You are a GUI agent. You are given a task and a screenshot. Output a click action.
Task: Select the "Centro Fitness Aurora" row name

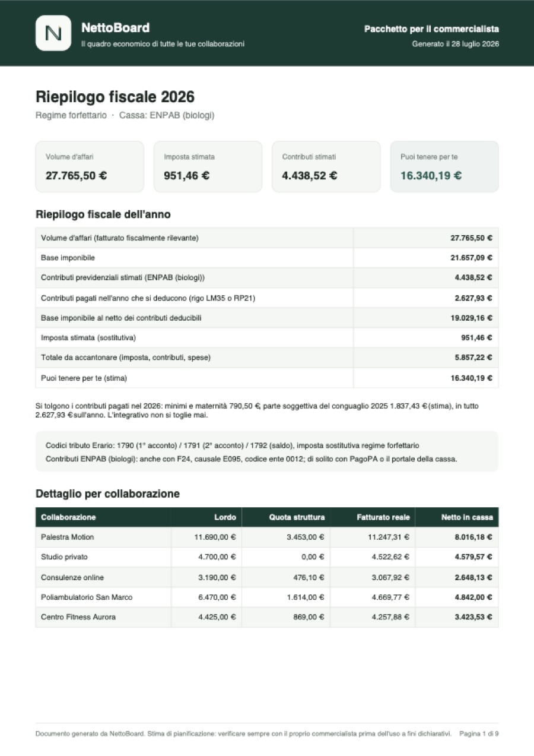point(78,617)
